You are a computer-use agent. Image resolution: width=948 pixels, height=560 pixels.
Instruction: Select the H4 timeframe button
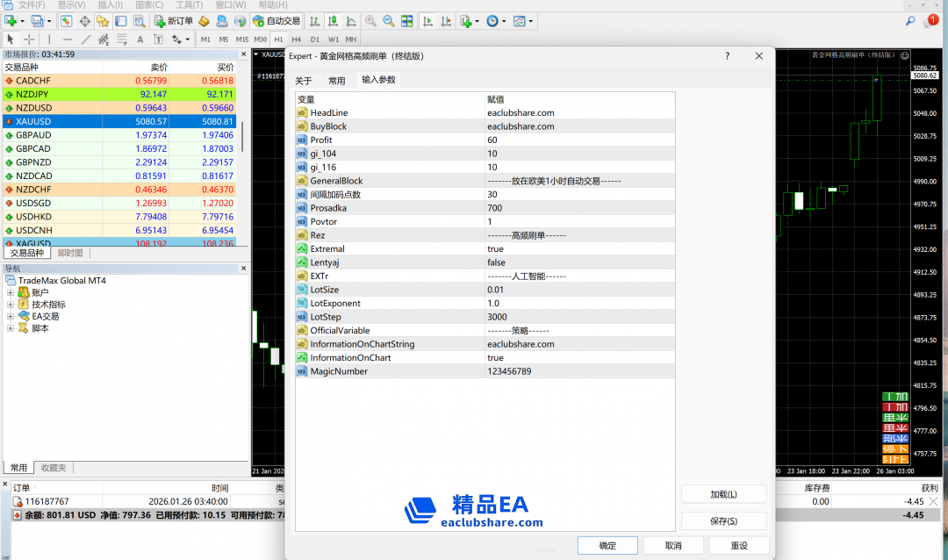(296, 39)
